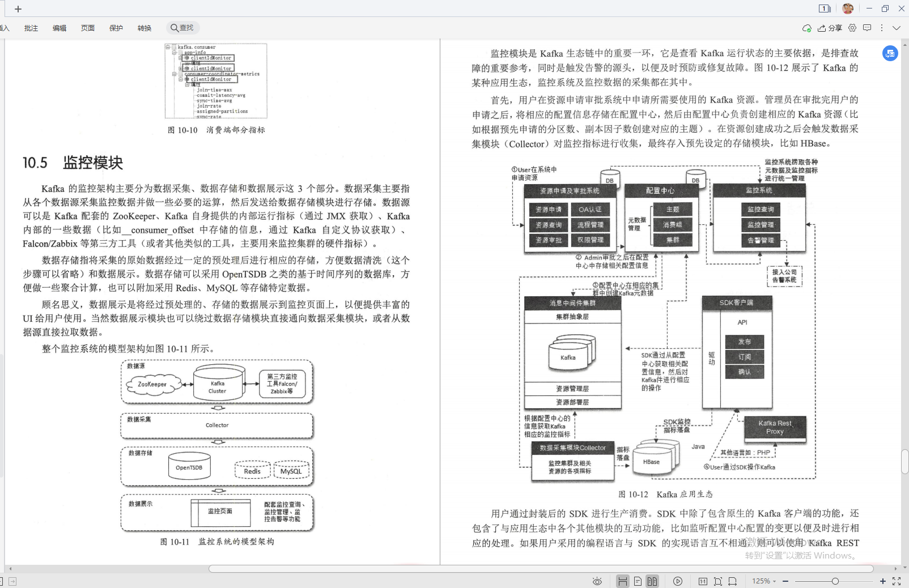909x588 pixels.
Task: Click the vertical scrollbar thumb
Action: (905, 461)
